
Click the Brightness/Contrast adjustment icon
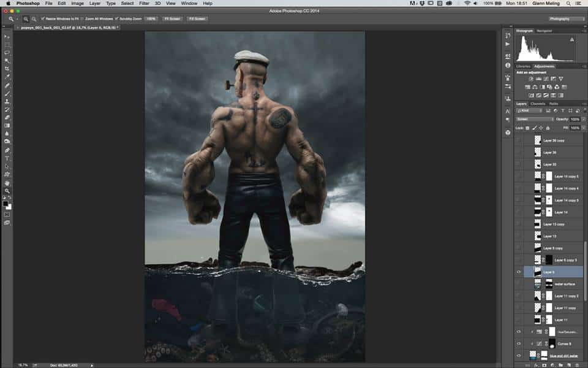530,79
